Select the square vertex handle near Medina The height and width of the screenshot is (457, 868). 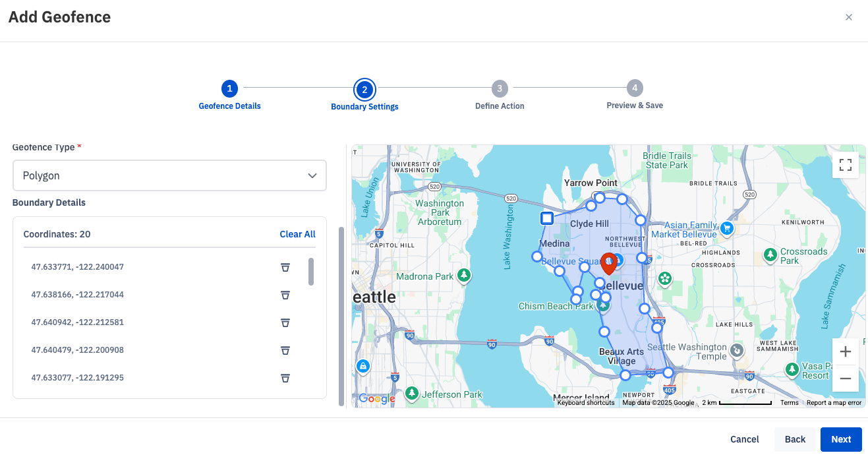click(547, 218)
